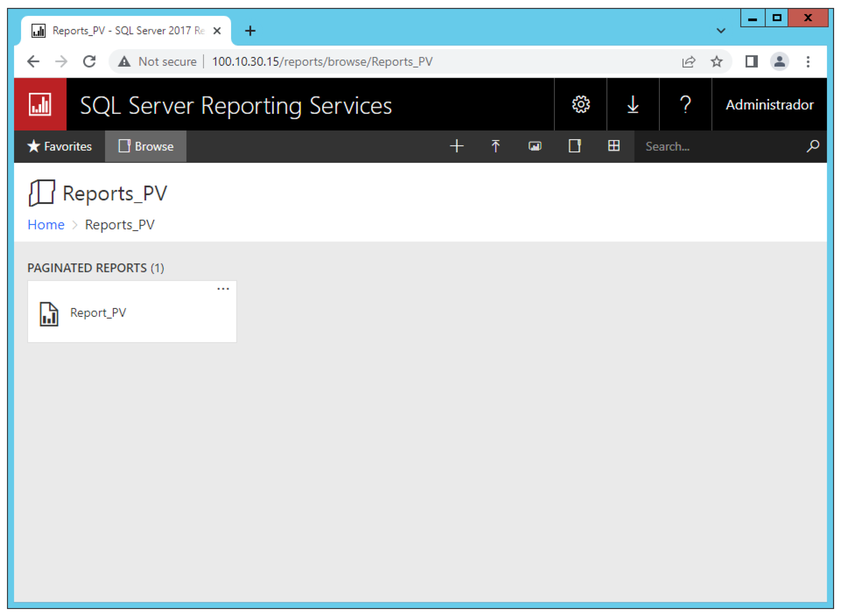The width and height of the screenshot is (842, 616).
Task: Open the Report_PV paginated report tile
Action: point(99,313)
